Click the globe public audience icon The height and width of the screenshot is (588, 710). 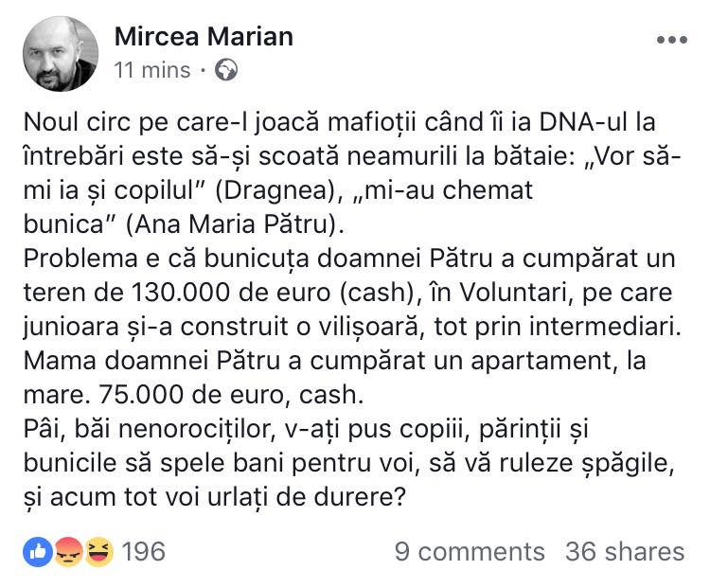pyautogui.click(x=226, y=70)
